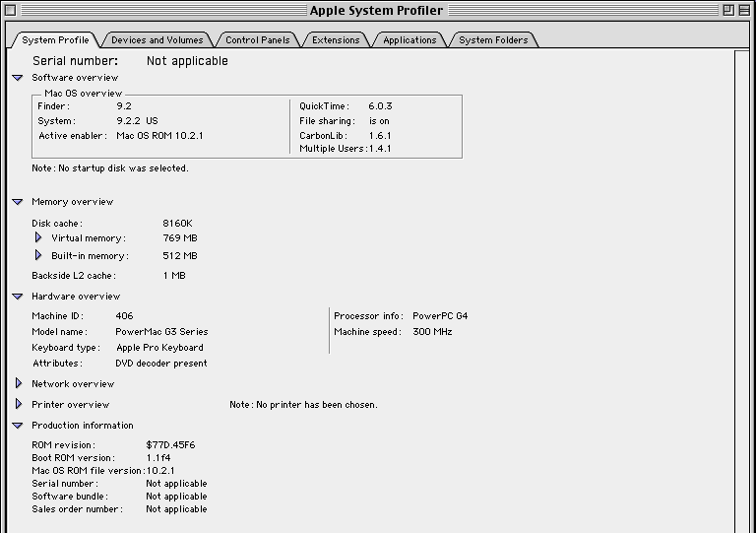
Task: Click the window collapse (windowshade) box
Action: (744, 10)
